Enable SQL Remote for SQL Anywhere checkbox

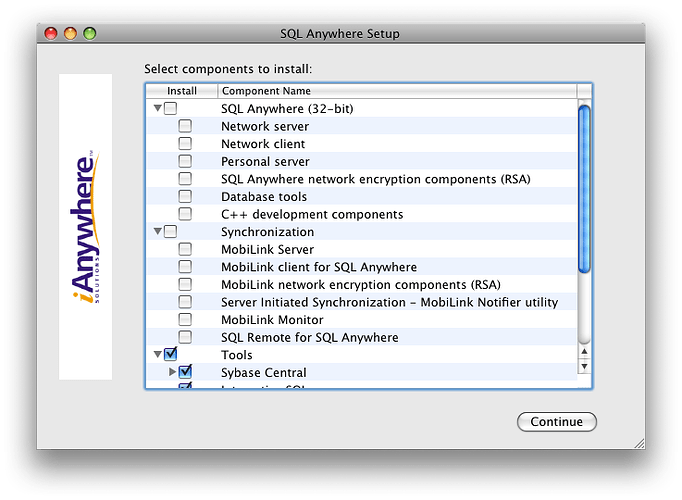[x=185, y=337]
